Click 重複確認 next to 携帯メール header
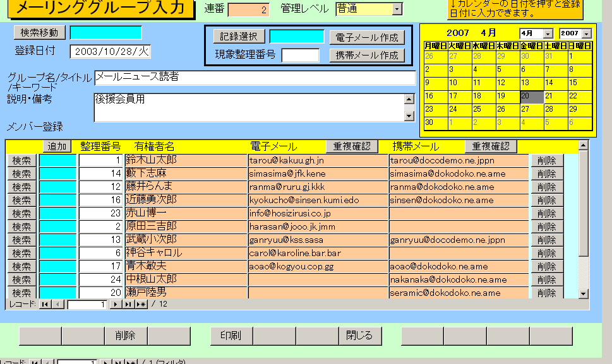612x364 pixels. coord(491,146)
